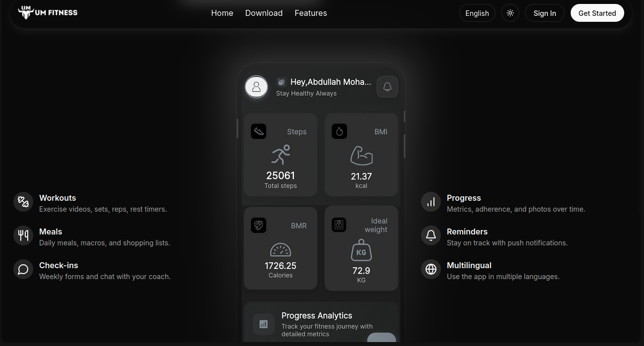Click the user profile avatar icon
The width and height of the screenshot is (644, 346).
(256, 87)
